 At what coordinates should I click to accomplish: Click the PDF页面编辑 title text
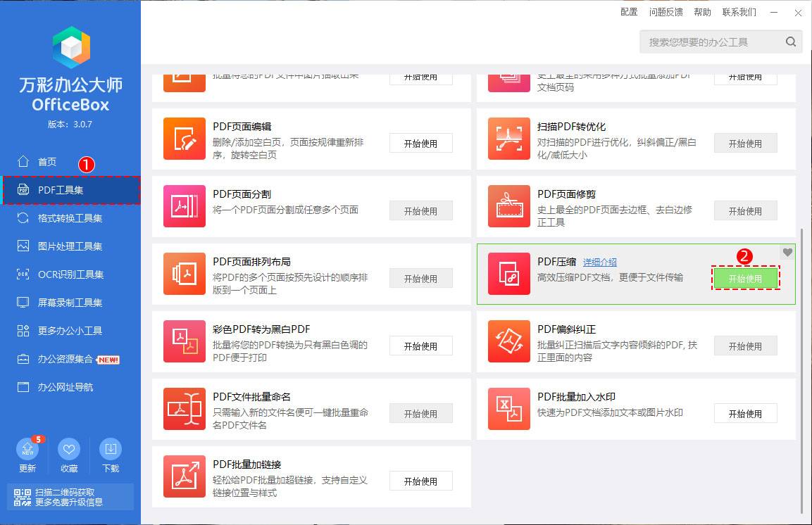[x=242, y=127]
